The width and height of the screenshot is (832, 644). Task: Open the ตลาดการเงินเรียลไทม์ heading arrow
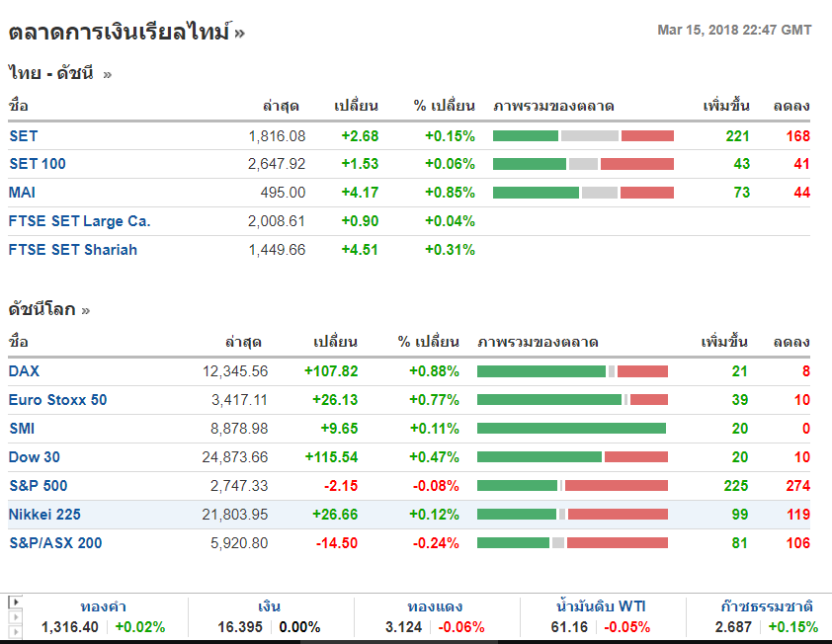240,33
